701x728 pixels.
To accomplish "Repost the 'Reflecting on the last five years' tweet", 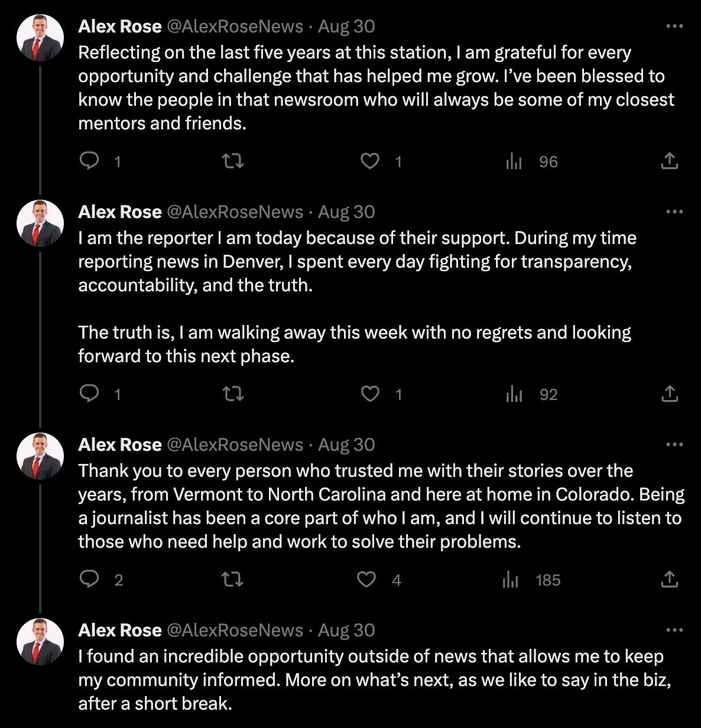I will tap(235, 161).
